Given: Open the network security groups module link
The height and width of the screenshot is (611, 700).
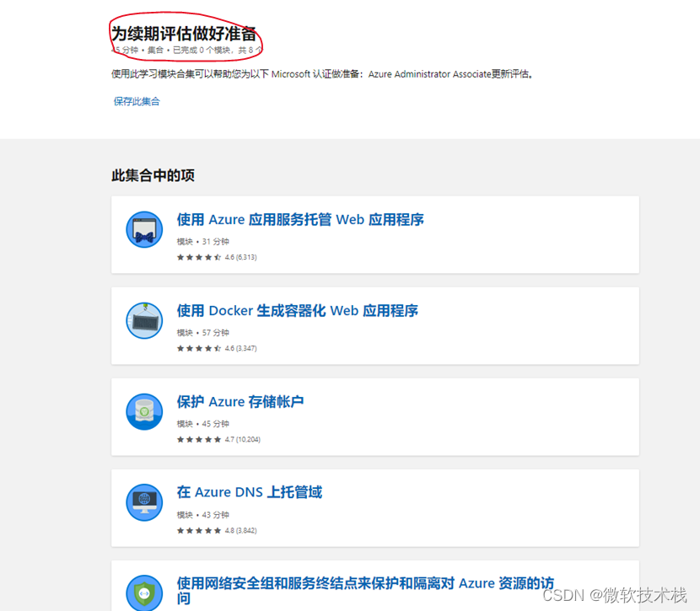Looking at the screenshot, I should coord(365,591).
